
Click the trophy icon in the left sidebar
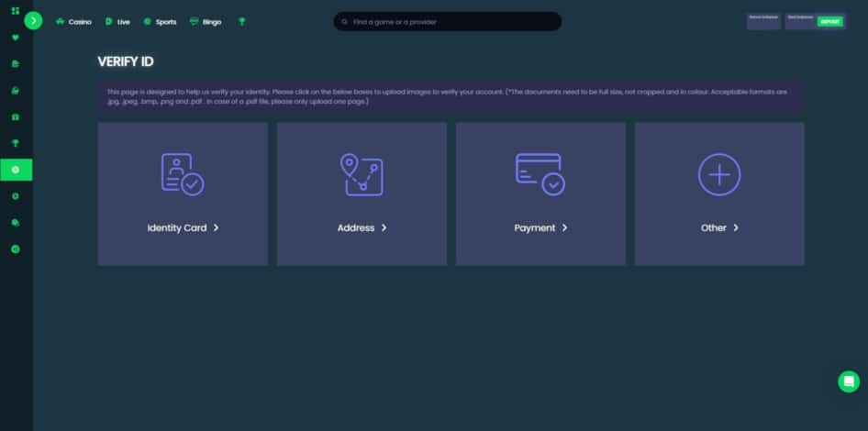pos(16,143)
